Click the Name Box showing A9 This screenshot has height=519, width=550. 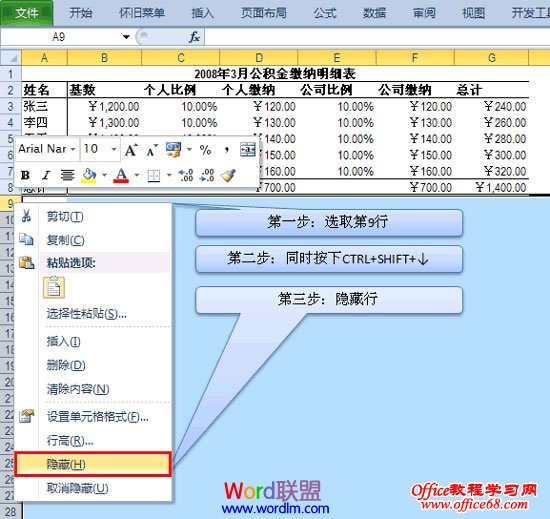[x=59, y=36]
